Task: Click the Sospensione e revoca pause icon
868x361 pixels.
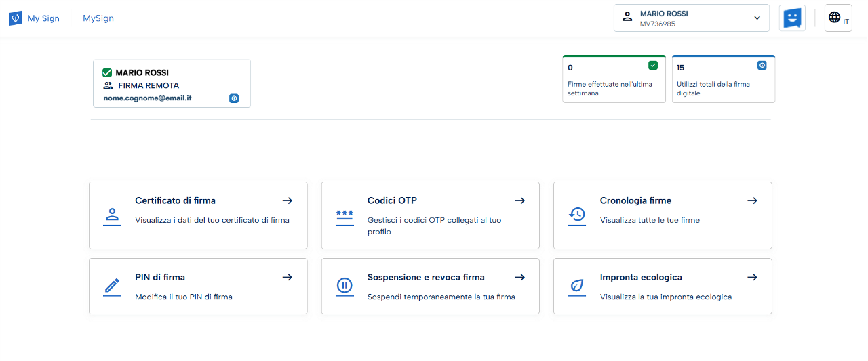Action: coord(344,286)
